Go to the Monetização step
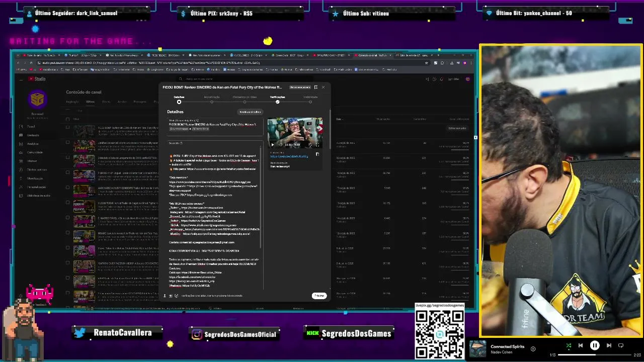Image resolution: width=644 pixels, height=362 pixels. 212,99
